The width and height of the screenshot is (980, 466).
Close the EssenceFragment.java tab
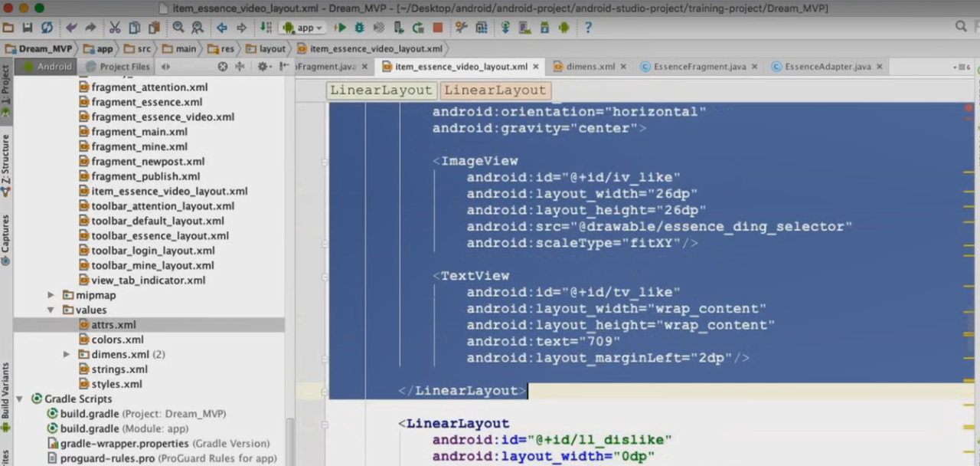(755, 67)
